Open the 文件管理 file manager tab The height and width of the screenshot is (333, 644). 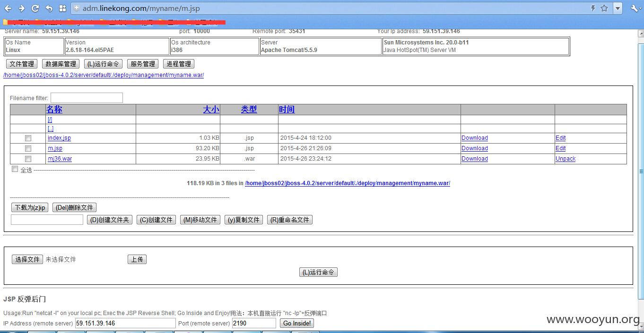[22, 64]
